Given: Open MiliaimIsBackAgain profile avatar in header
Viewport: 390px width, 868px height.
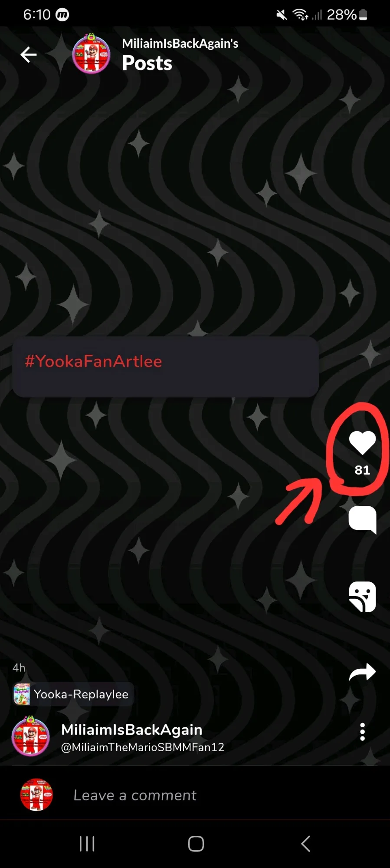Looking at the screenshot, I should [x=91, y=54].
